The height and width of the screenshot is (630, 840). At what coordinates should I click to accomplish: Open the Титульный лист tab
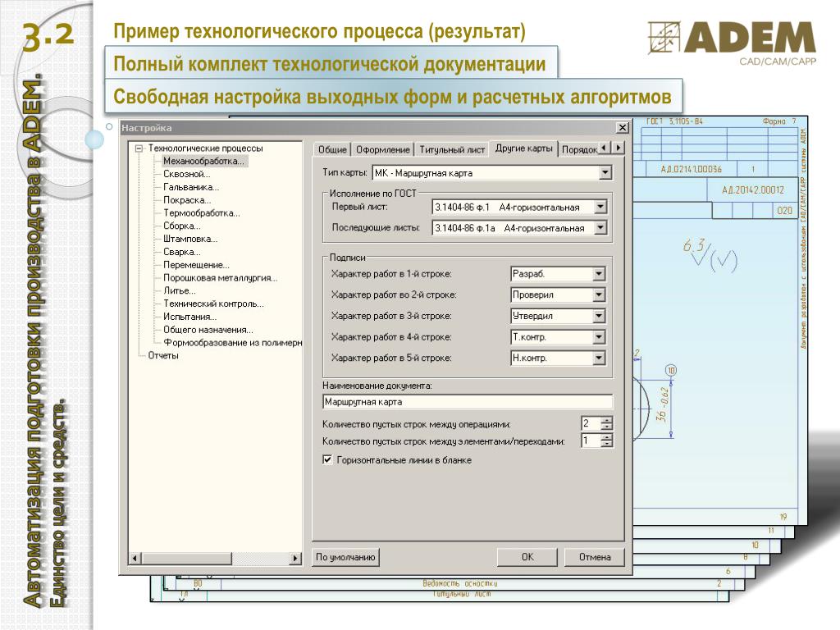coord(452,149)
